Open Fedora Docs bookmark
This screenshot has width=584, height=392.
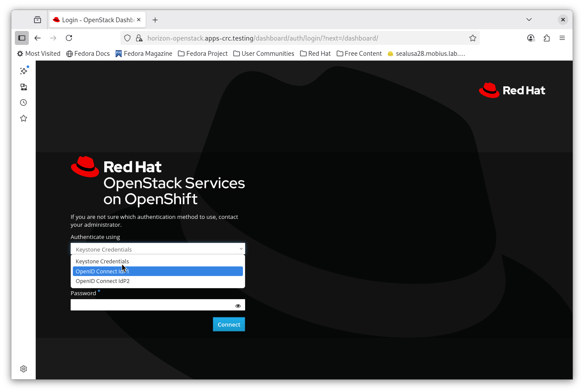pyautogui.click(x=88, y=54)
